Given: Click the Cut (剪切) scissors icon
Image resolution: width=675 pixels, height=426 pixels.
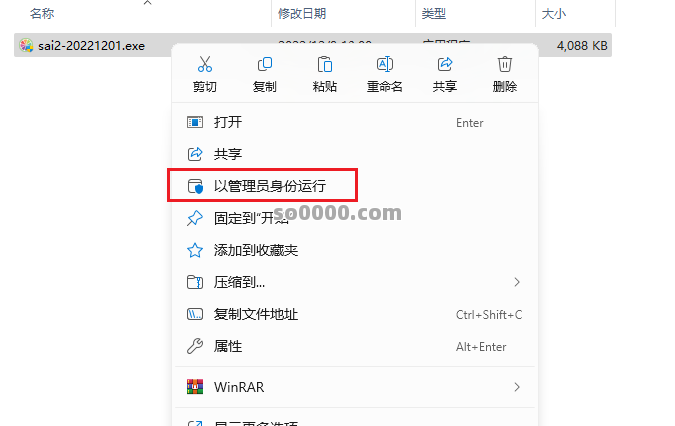Looking at the screenshot, I should (205, 64).
